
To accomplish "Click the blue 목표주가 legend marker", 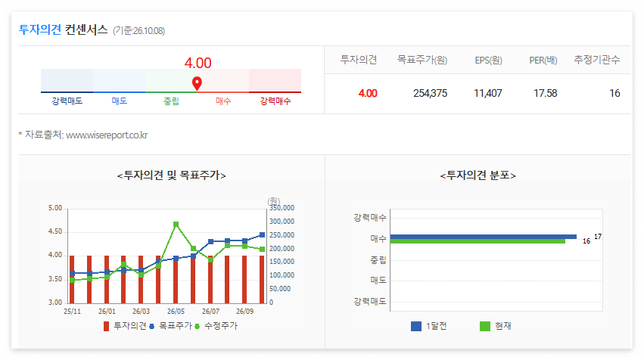I will coord(151,326).
